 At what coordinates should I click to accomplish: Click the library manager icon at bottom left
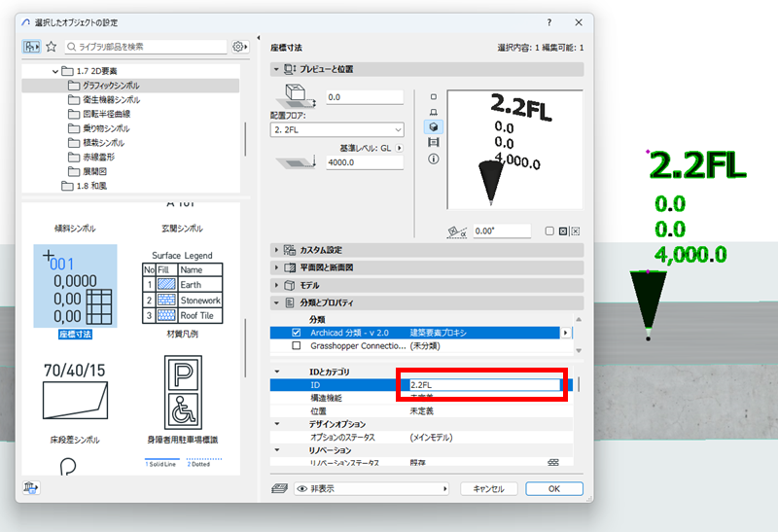[x=31, y=487]
